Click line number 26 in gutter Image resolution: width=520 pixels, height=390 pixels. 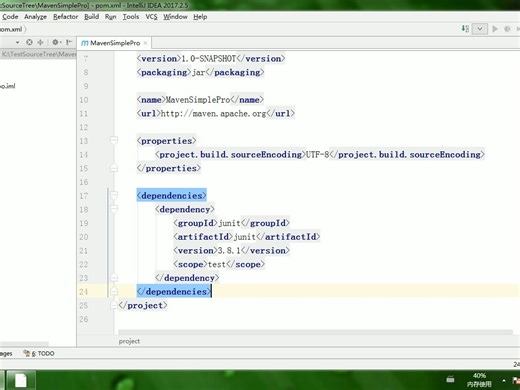point(84,319)
